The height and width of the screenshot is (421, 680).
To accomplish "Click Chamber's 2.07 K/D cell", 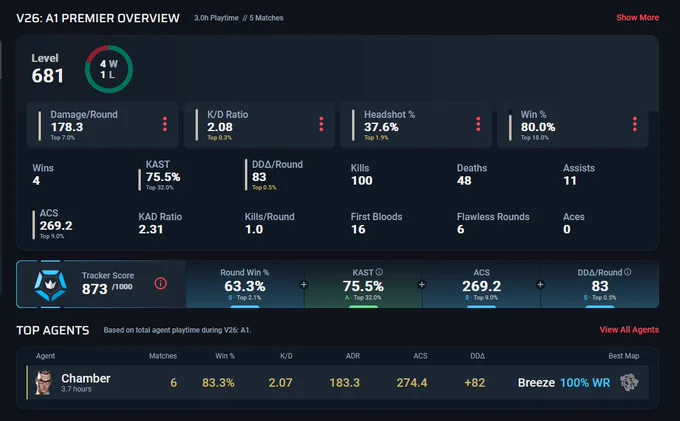I will click(x=280, y=383).
